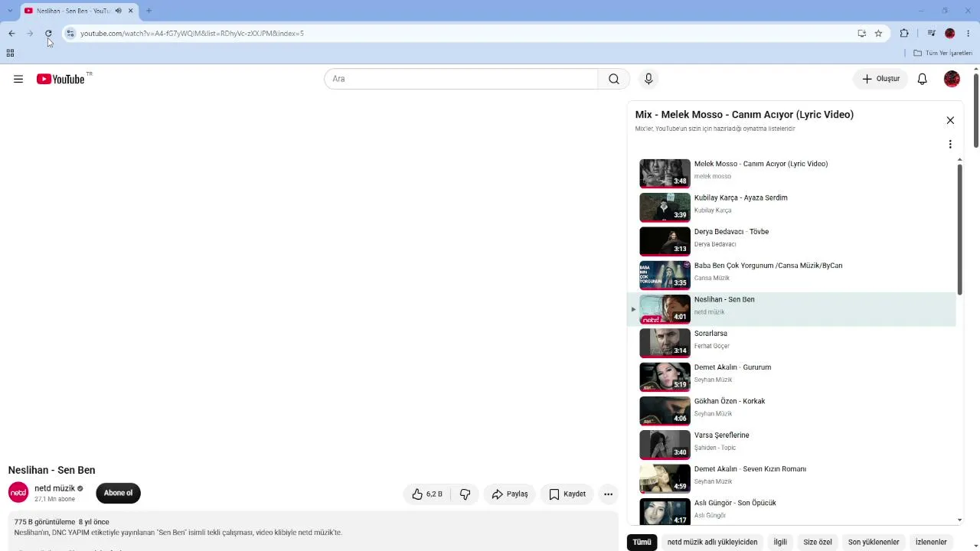980x551 pixels.
Task: Open the YouTube account avatar menu
Action: 952,79
